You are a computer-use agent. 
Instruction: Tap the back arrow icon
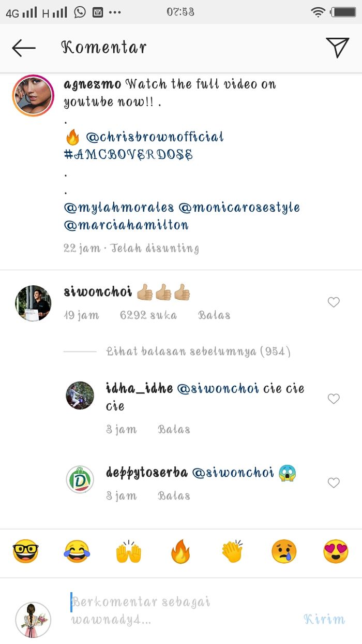tap(24, 48)
